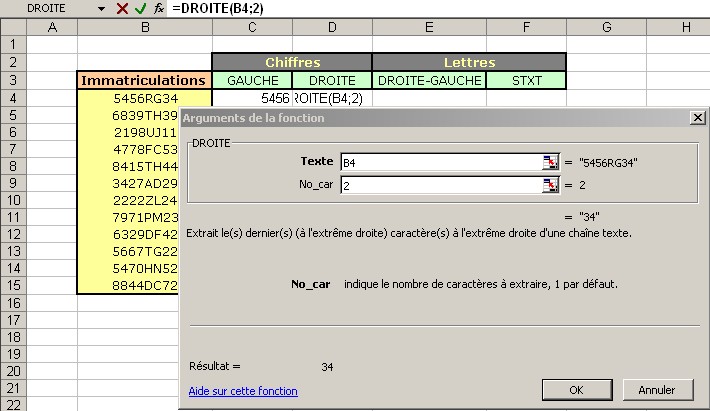Click inside the No_car input field
Viewport: 710px width, 411px height.
click(x=440, y=185)
